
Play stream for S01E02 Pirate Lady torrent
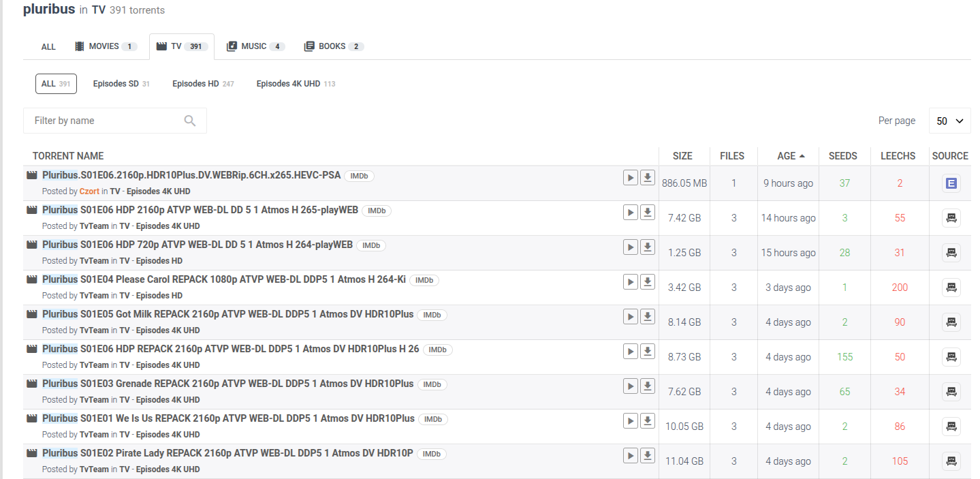631,455
